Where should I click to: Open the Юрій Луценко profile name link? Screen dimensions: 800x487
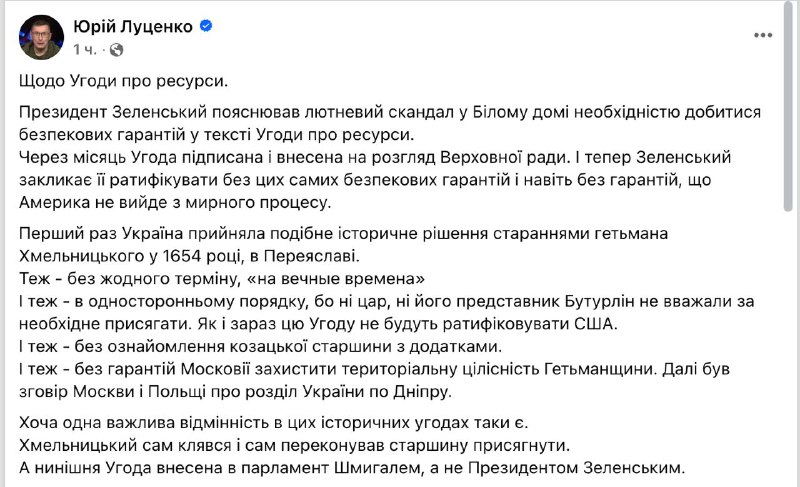tap(132, 25)
